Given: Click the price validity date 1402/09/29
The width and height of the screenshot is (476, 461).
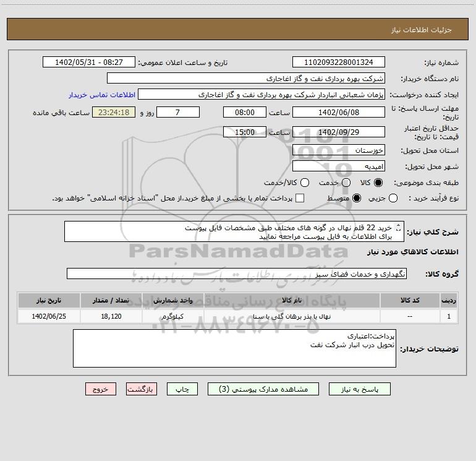Looking at the screenshot, I should (339, 132).
